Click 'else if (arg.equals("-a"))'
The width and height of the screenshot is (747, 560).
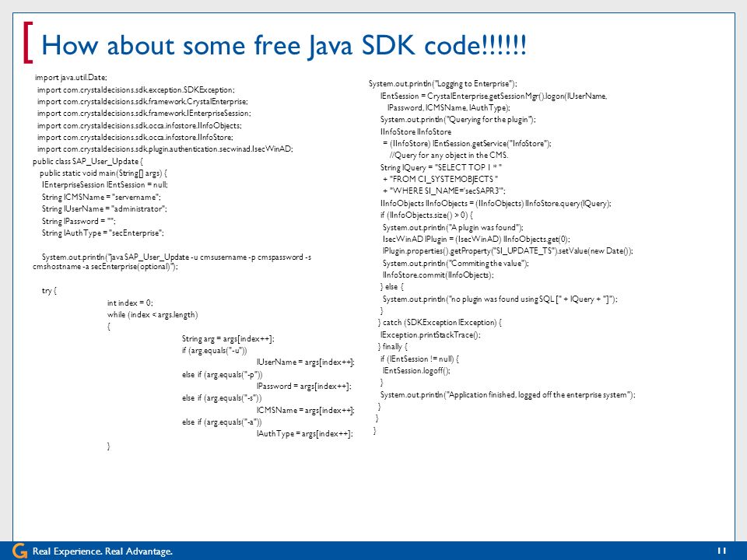[x=222, y=422]
